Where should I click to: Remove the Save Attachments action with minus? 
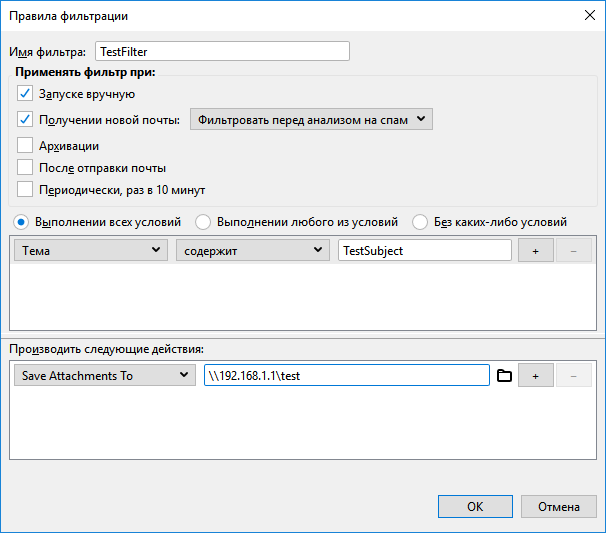point(574,375)
